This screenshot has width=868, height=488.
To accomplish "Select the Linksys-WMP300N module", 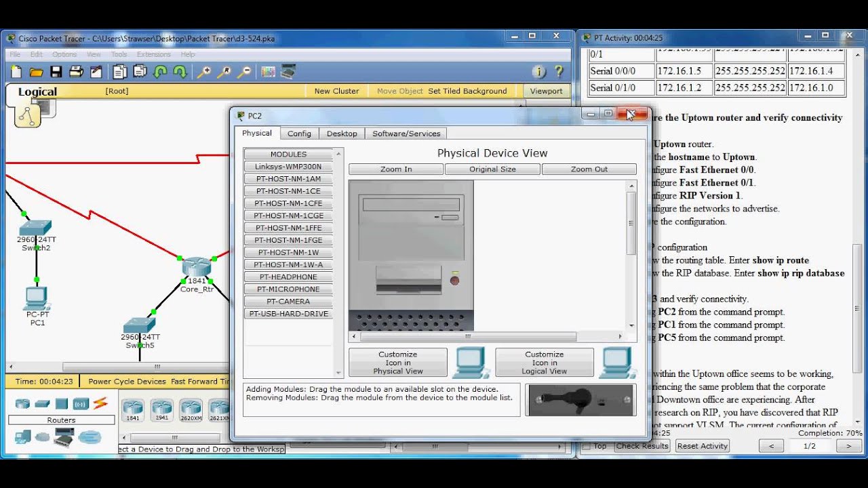I will tap(288, 167).
